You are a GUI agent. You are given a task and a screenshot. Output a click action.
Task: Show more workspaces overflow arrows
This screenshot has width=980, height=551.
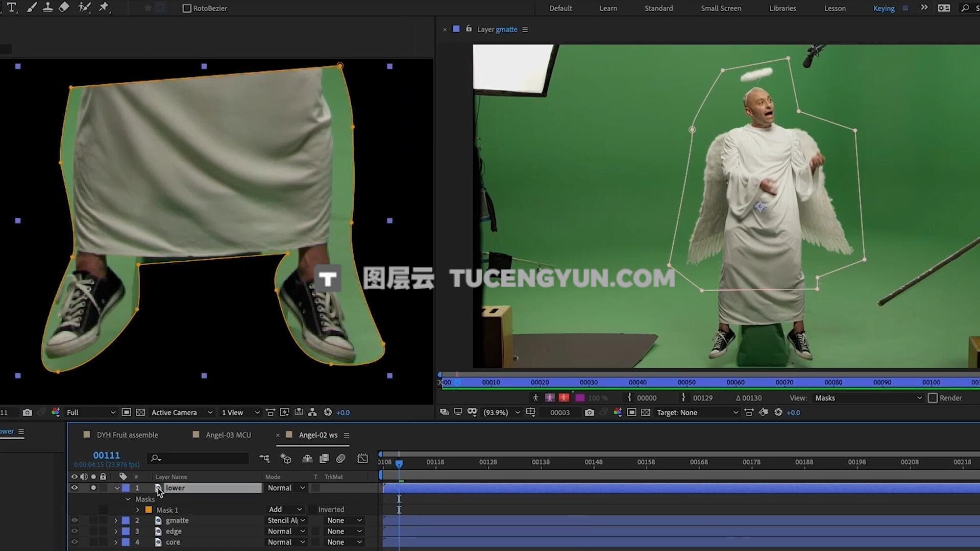tap(924, 8)
